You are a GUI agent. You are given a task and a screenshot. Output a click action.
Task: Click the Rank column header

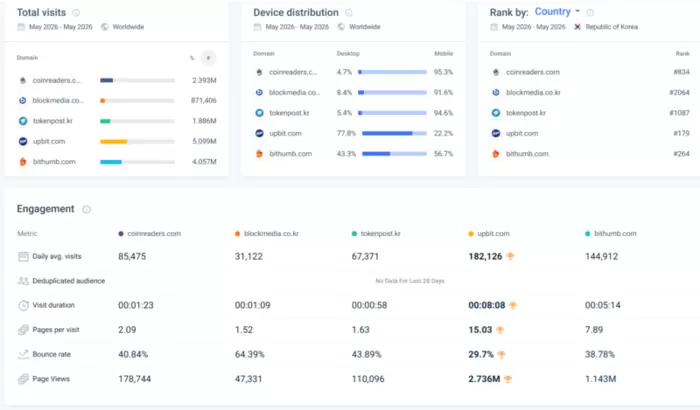click(683, 54)
